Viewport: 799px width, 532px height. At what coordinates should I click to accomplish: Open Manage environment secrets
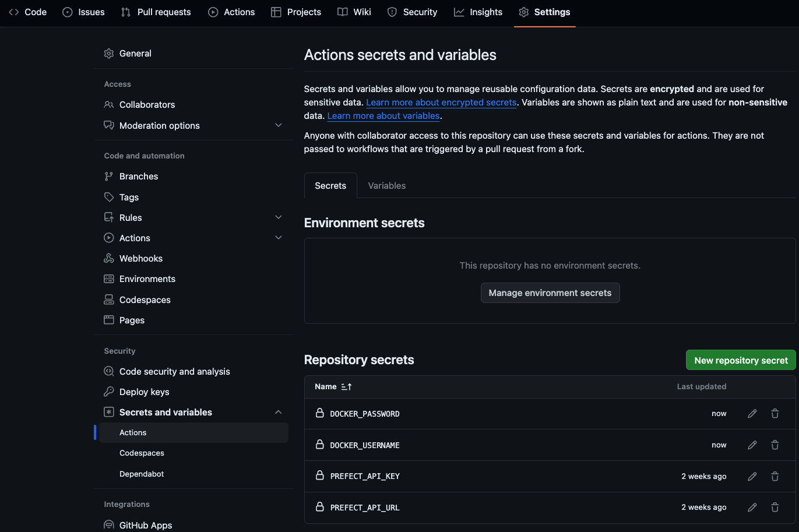pyautogui.click(x=550, y=293)
